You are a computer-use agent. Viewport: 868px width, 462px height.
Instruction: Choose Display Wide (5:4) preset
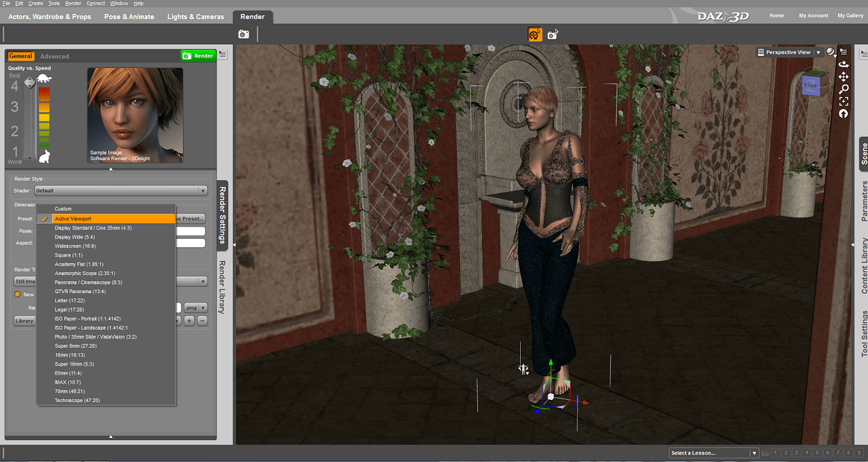pyautogui.click(x=106, y=237)
